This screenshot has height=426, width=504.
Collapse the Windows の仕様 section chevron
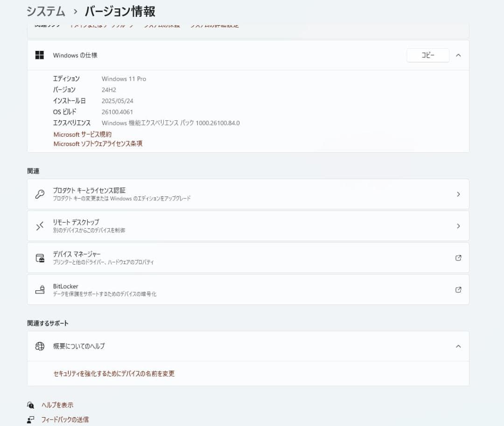458,55
